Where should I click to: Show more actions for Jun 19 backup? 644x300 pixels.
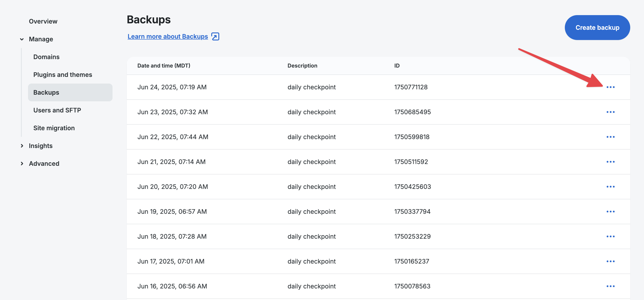click(x=610, y=212)
